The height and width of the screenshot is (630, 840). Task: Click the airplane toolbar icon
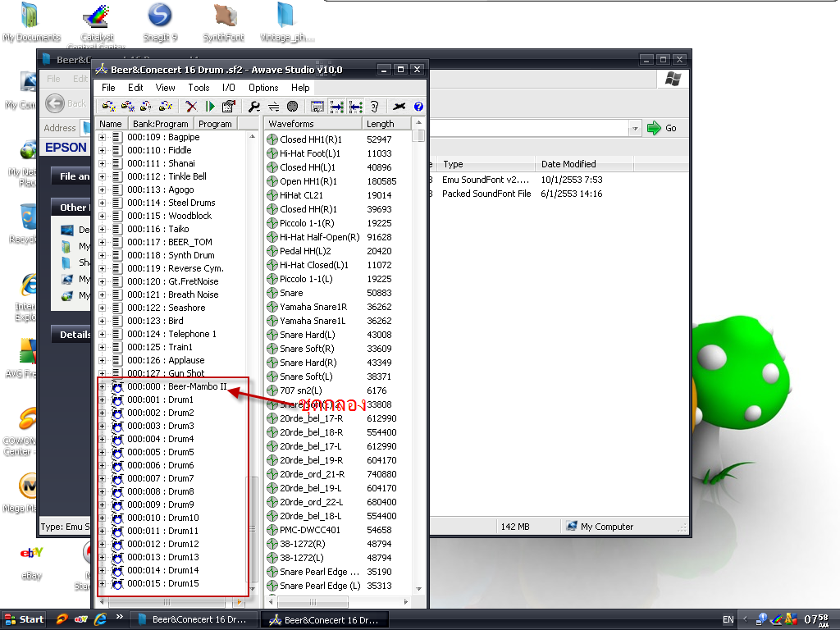399,107
